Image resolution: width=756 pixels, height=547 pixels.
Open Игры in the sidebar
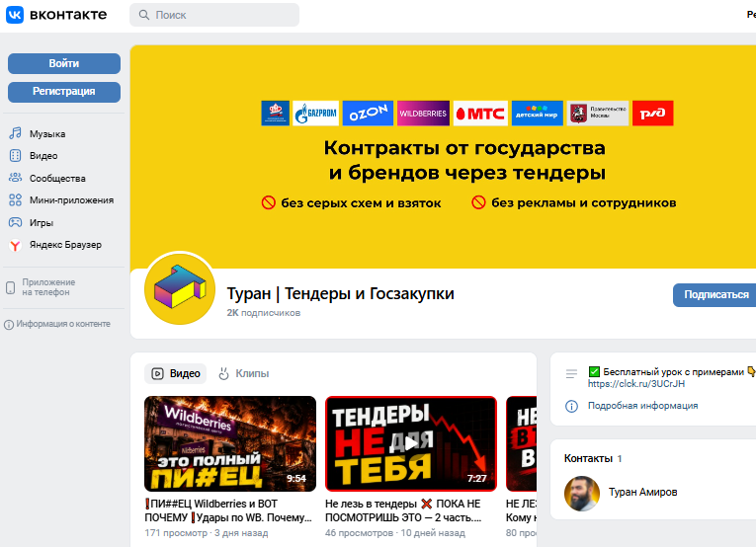coord(41,223)
